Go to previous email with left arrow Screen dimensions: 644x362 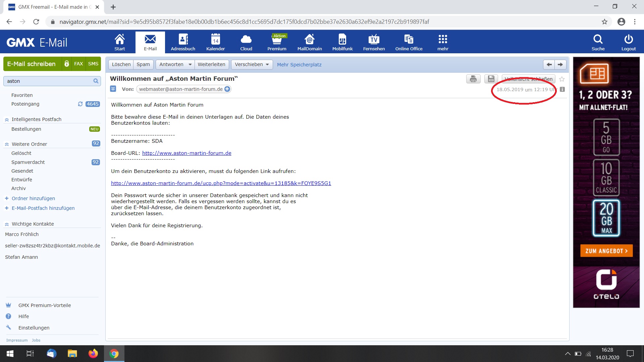(549, 64)
